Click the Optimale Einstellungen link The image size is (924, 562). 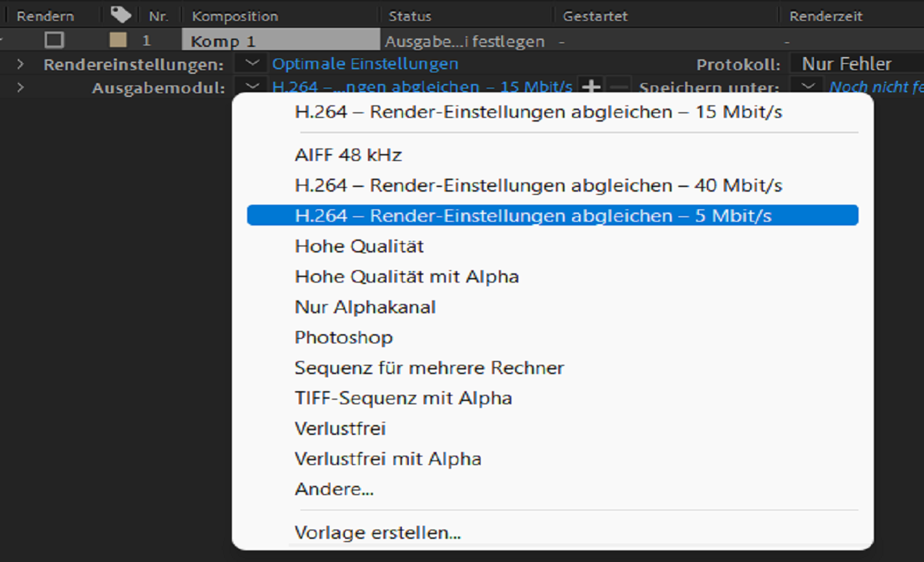[x=365, y=64]
